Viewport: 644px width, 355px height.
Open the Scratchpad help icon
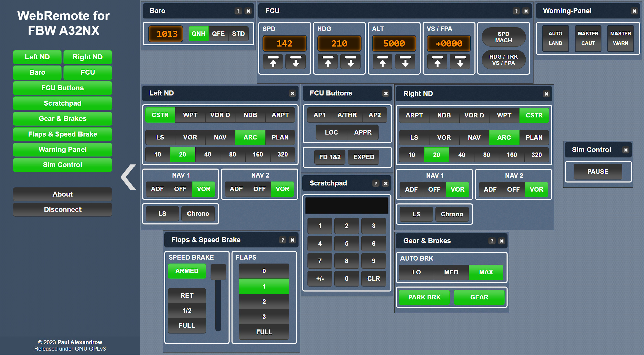pos(375,183)
